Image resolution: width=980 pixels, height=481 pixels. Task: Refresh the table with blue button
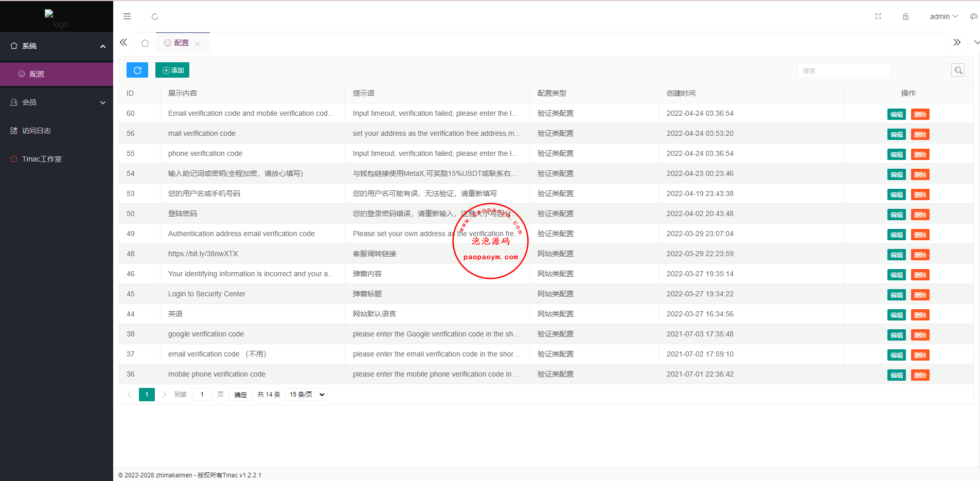tap(137, 70)
